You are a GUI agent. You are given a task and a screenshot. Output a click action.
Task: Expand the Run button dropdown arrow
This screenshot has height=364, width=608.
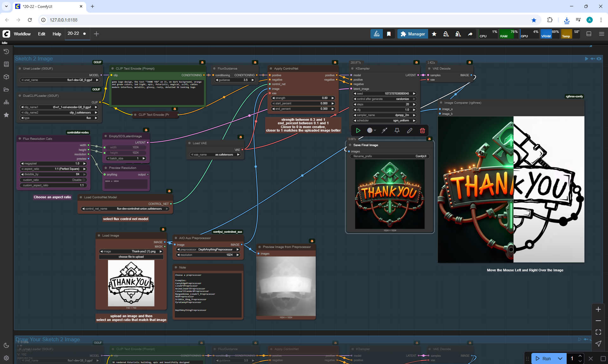(560, 358)
